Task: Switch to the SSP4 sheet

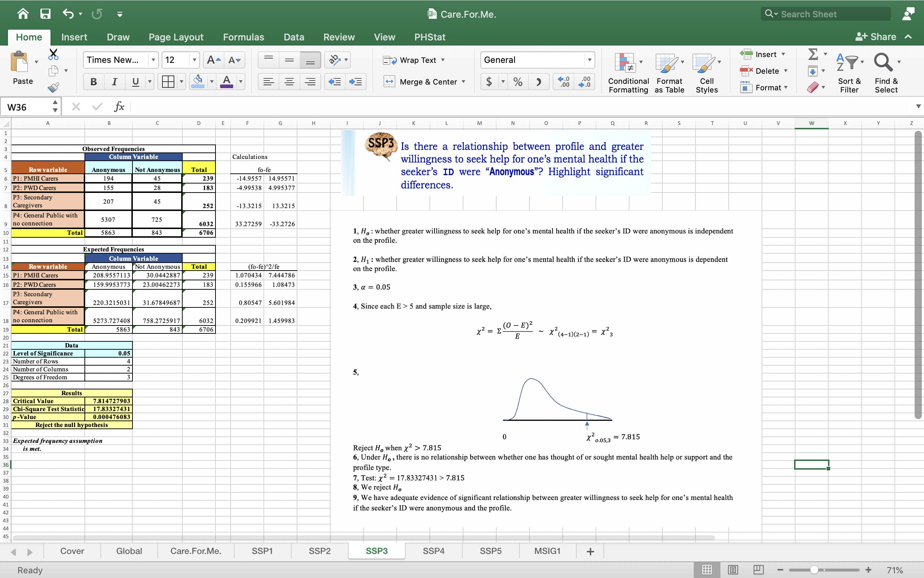Action: 433,551
